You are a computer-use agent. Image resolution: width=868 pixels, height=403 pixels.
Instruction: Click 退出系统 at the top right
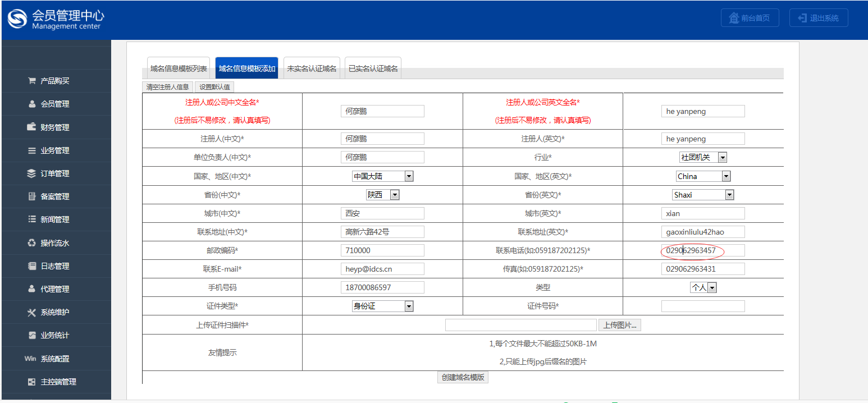click(x=818, y=17)
